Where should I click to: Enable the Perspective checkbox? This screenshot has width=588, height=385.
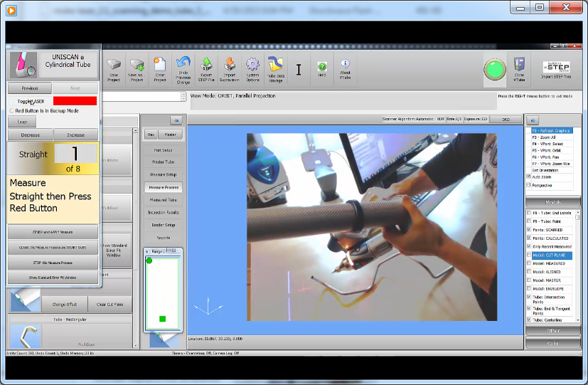coord(529,185)
